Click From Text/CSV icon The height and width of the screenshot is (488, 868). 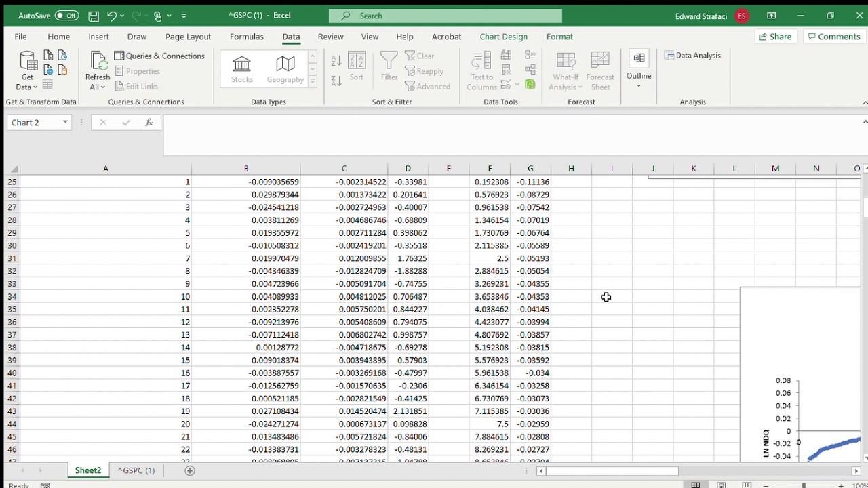coord(48,56)
